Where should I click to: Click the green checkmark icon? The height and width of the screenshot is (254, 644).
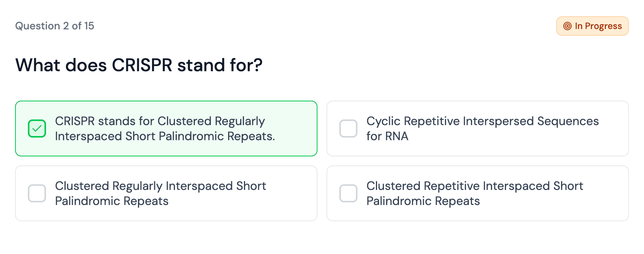coord(37,129)
